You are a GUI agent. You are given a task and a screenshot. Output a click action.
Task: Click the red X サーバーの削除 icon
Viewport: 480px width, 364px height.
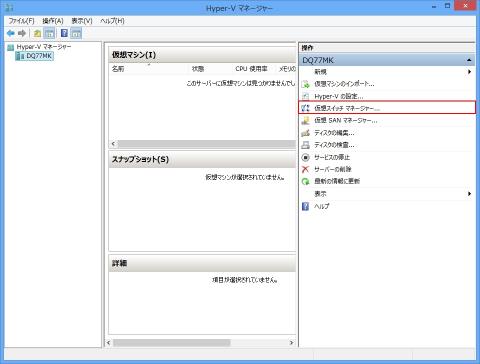click(x=305, y=169)
